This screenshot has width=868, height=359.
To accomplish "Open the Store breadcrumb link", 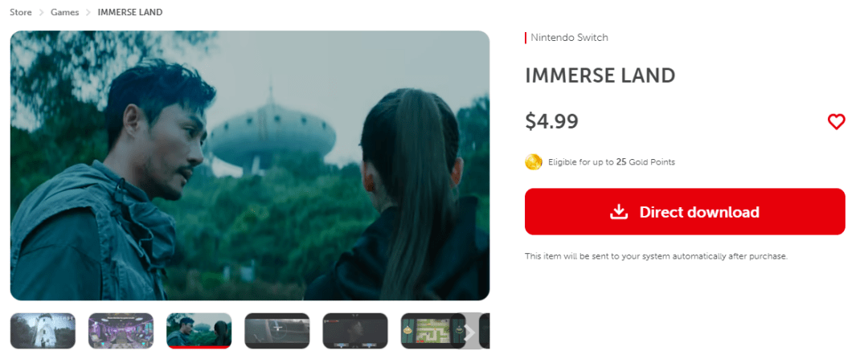I will 20,12.
